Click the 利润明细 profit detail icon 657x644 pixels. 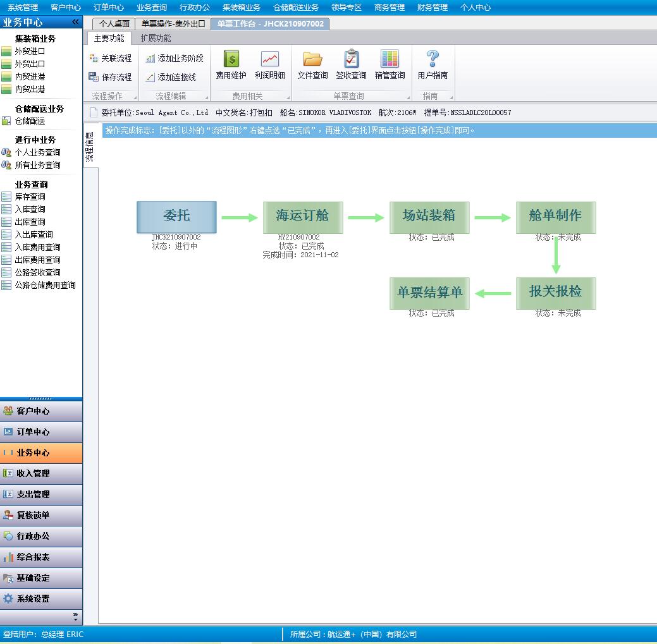coord(269,65)
